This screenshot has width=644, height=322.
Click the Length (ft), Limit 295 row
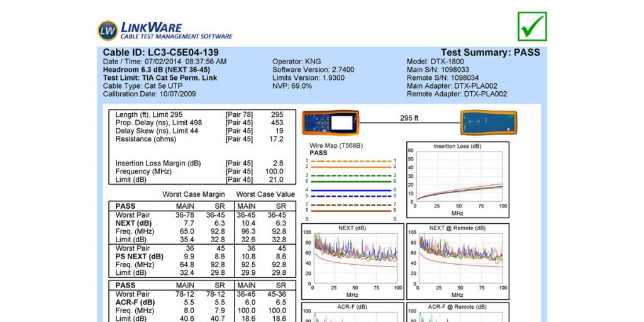point(199,115)
